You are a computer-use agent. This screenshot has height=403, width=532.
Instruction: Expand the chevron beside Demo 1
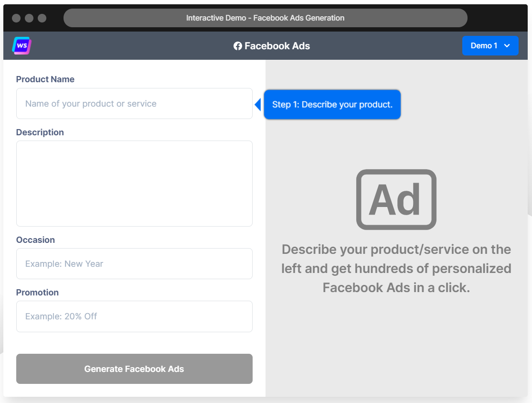[507, 46]
